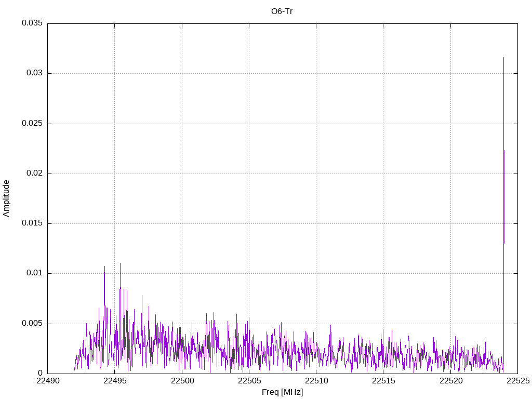Click the 0.015 y-axis tick label

[x=32, y=223]
